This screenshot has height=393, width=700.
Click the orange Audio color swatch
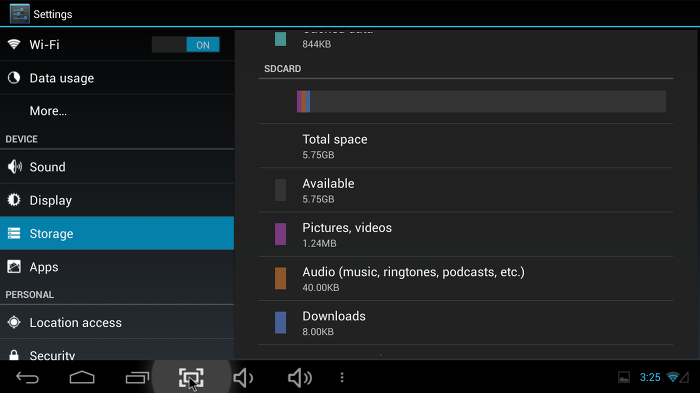point(280,279)
